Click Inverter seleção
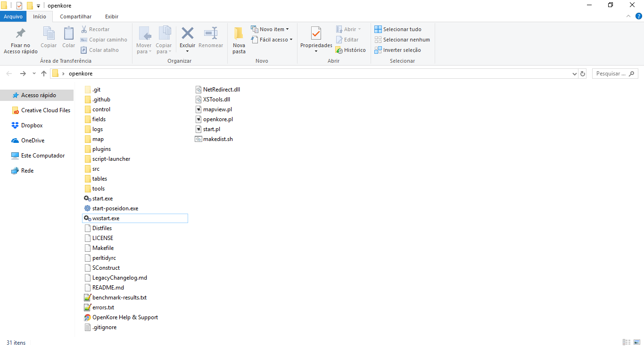The image size is (644, 348). (x=397, y=50)
